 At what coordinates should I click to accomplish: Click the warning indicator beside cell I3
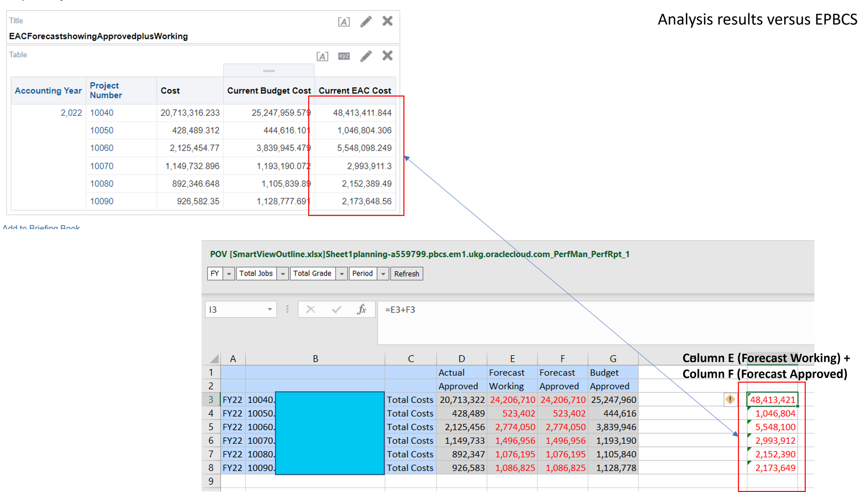[x=730, y=399]
